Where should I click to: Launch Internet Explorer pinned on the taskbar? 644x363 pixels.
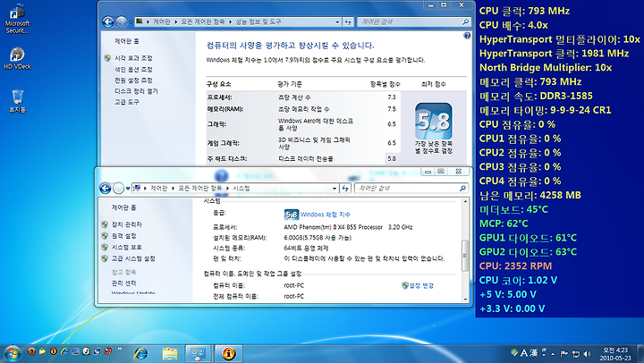[141, 353]
